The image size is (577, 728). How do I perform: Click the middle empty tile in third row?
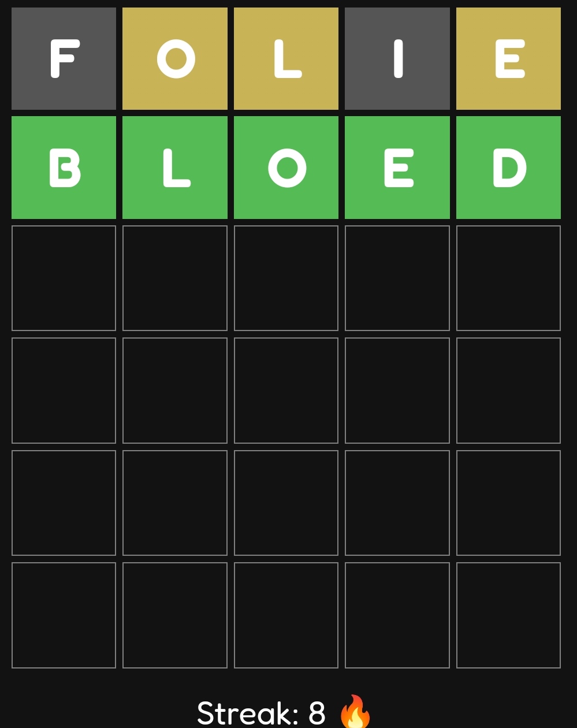point(286,278)
